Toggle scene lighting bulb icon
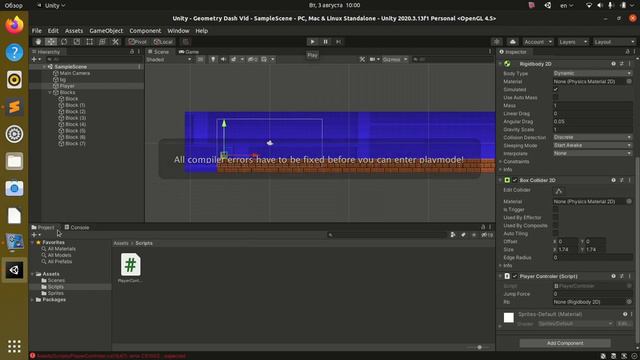 click(213, 59)
